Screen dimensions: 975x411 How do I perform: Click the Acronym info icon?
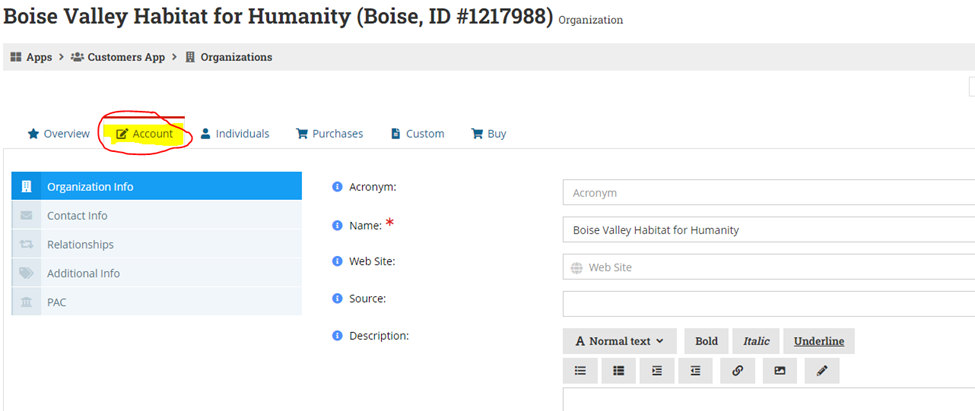pyautogui.click(x=337, y=187)
